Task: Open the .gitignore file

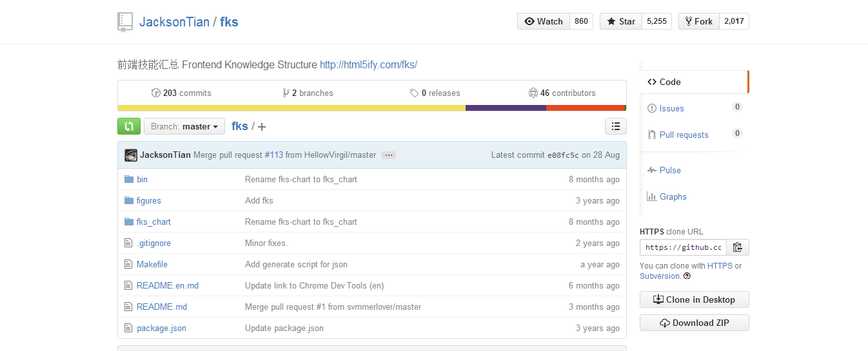Action: point(153,243)
